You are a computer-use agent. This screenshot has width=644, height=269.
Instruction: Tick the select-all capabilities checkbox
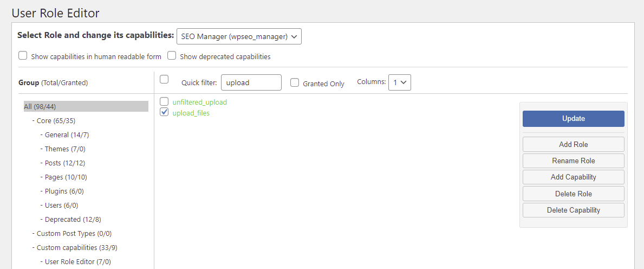coord(164,80)
